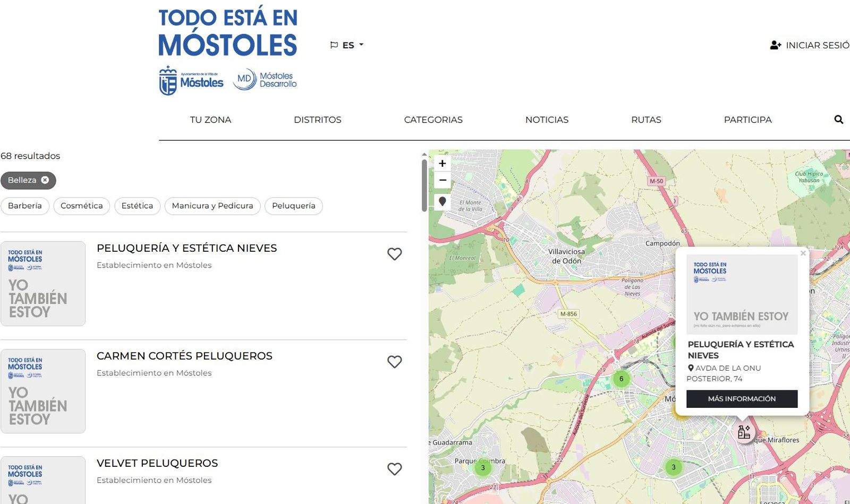Remove the Belleza filter with its X
Viewport: 850px width, 504px height.
click(45, 180)
